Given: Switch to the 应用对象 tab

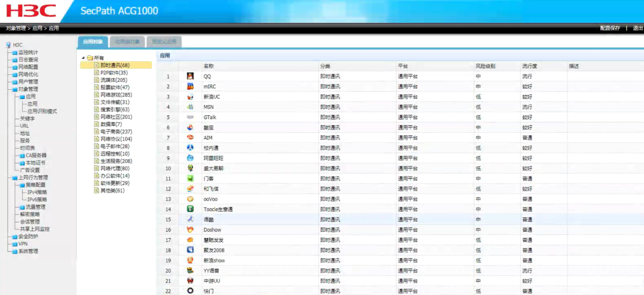Looking at the screenshot, I should 93,42.
